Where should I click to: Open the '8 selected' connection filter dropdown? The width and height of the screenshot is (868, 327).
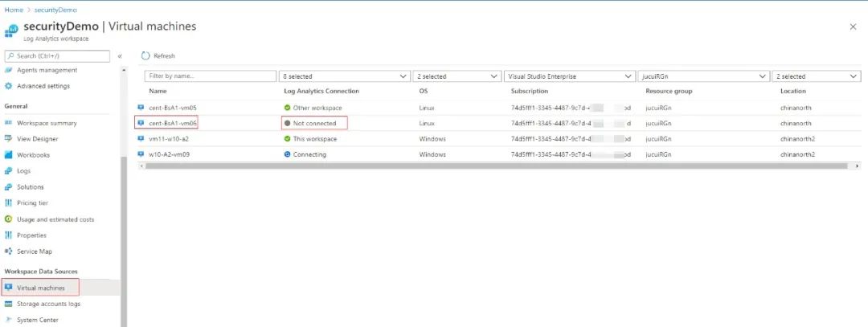pyautogui.click(x=345, y=76)
